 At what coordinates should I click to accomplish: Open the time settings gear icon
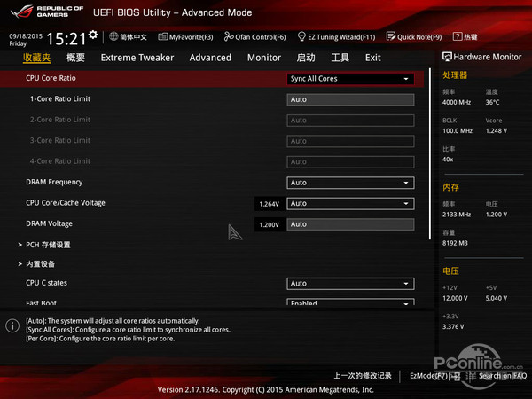coord(93,35)
